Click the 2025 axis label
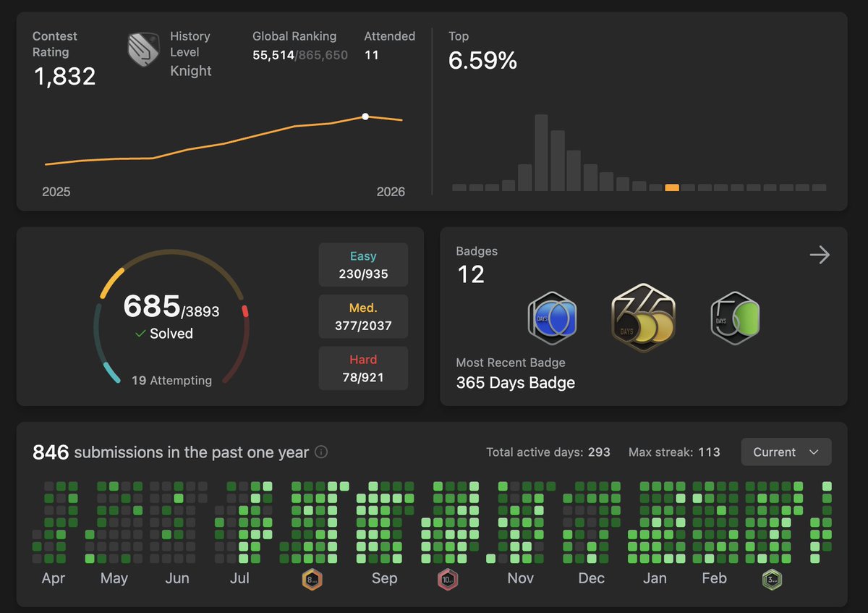Screen dimensions: 868x613 (56, 192)
